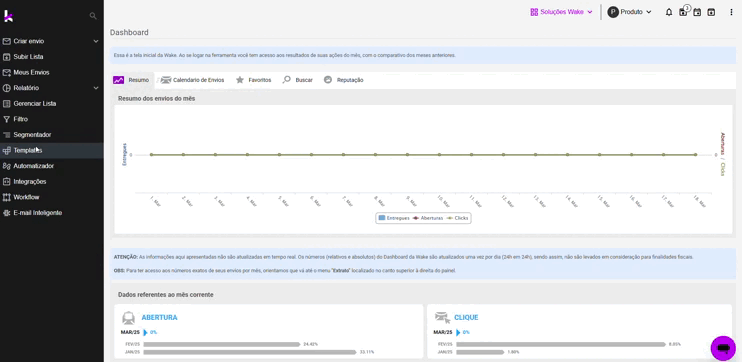Switch to the Buscar tab

click(x=298, y=80)
